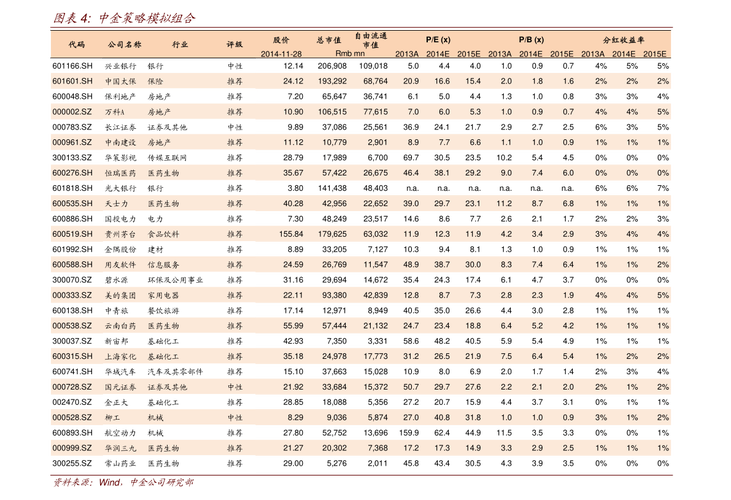Image resolution: width=731 pixels, height=500 pixels.
Task: Click the 行业 column header
Action: 180,45
